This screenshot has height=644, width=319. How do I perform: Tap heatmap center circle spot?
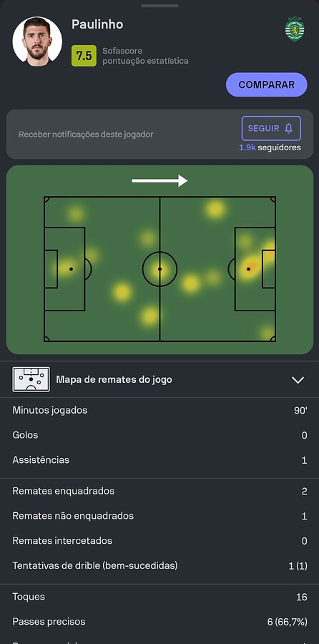click(x=159, y=269)
